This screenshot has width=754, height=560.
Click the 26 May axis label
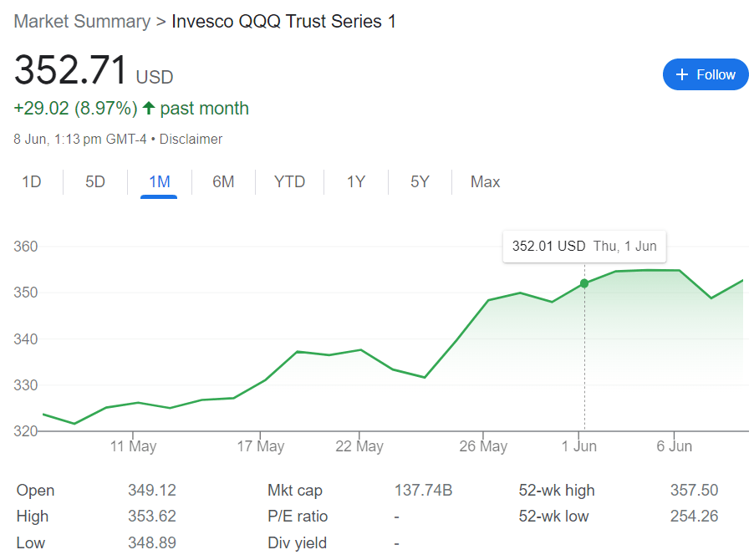tap(483, 446)
